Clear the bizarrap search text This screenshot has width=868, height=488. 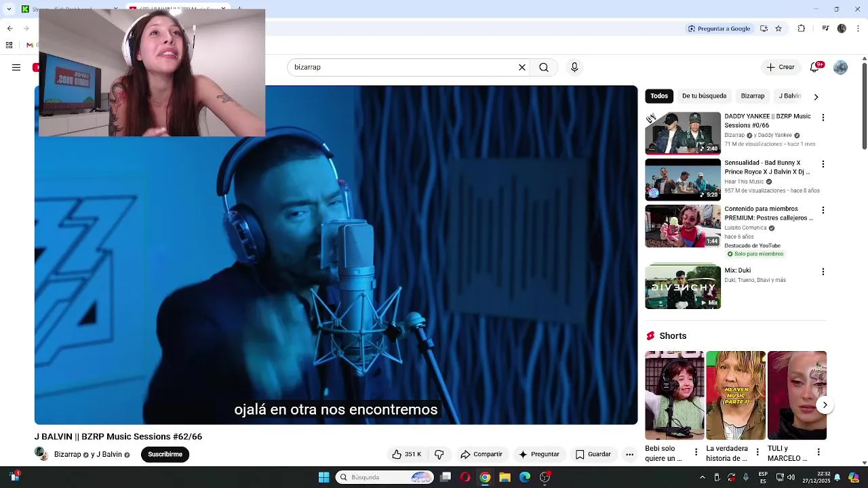point(522,67)
